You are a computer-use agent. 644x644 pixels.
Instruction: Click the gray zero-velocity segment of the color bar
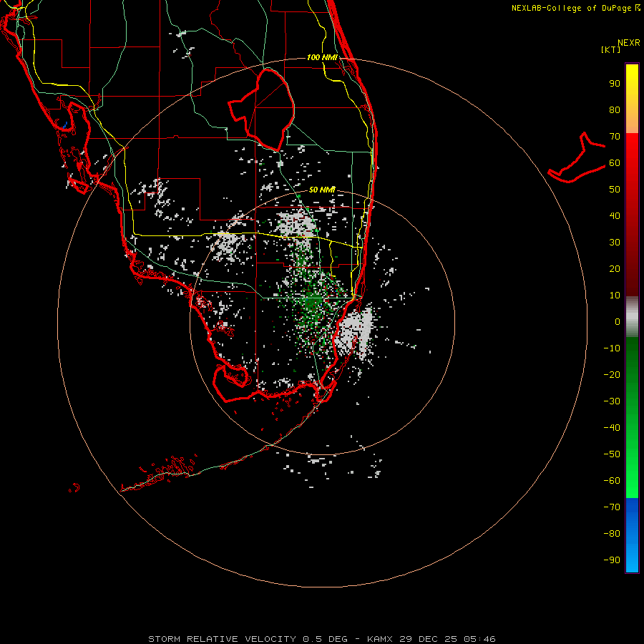(x=632, y=317)
